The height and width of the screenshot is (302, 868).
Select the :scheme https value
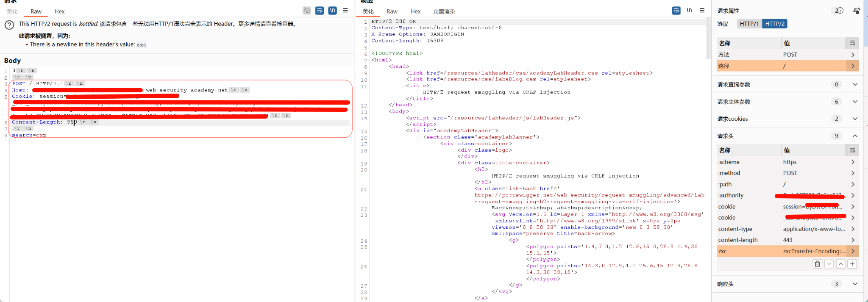coord(790,162)
